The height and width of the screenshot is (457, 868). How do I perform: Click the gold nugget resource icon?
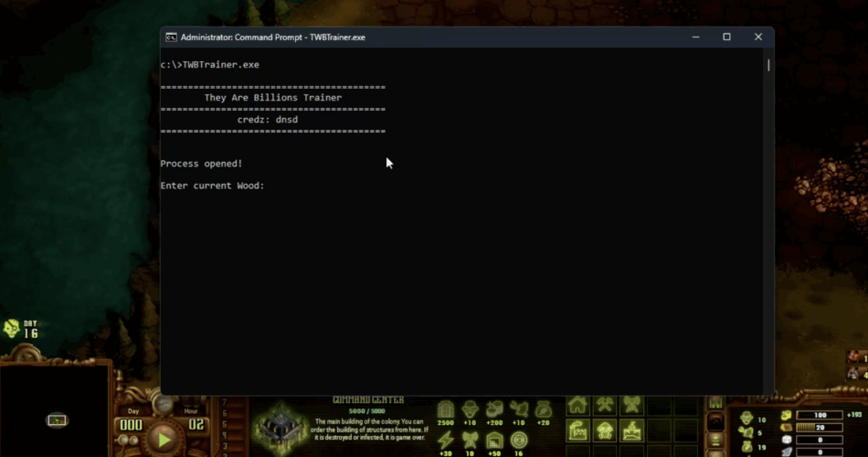coord(786,415)
